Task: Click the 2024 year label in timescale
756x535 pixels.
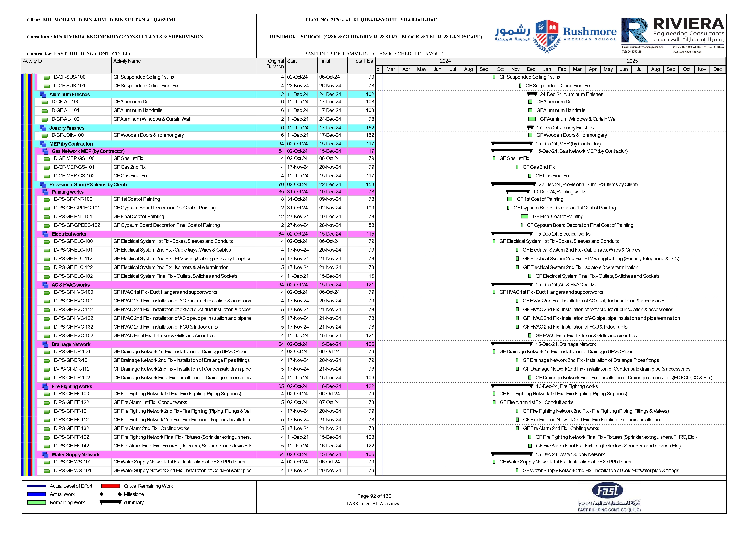Action: coord(445,61)
